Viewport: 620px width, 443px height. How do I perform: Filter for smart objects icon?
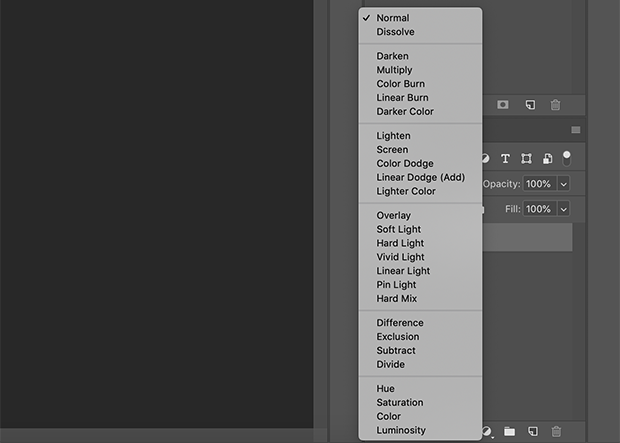548,159
